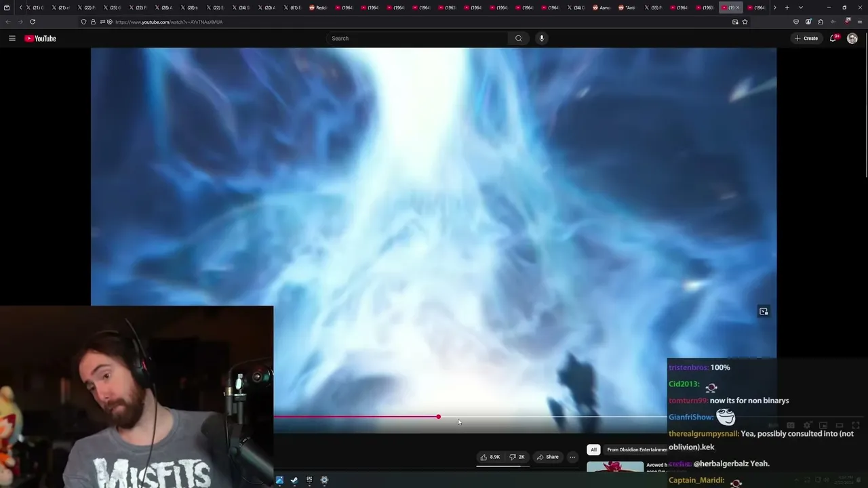
Task: Click the browser address bar URL
Action: [x=169, y=22]
